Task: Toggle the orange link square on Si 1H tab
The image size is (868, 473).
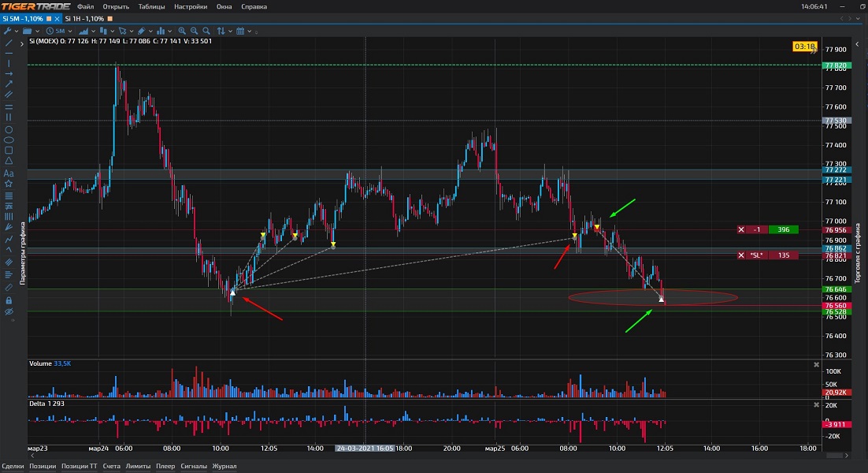Action: click(x=109, y=19)
